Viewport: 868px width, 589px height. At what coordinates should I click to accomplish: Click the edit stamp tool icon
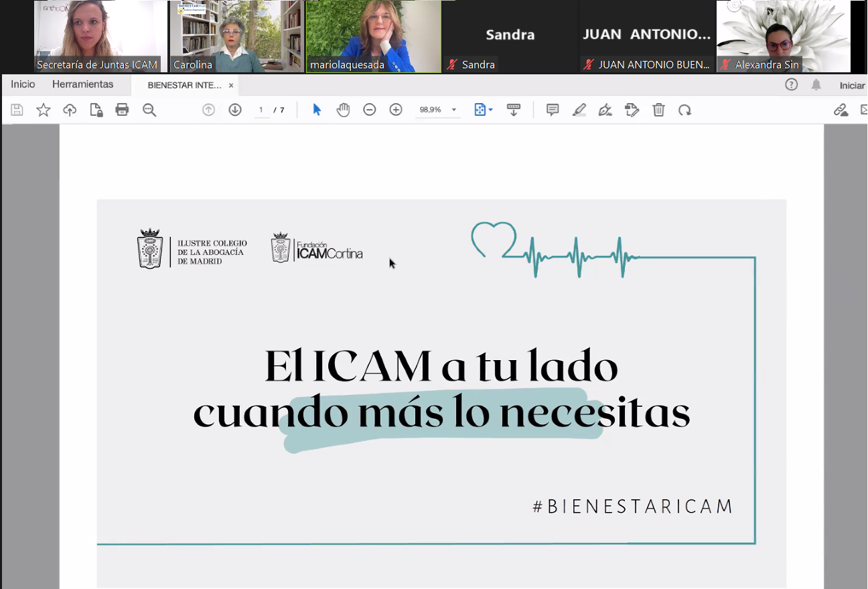pos(632,110)
